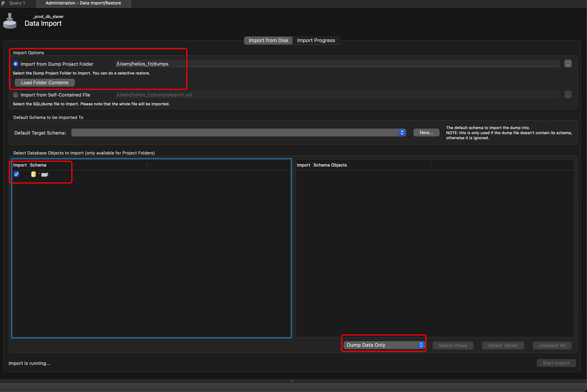The height and width of the screenshot is (392, 587).
Task: Browse for self-contained SQL file
Action: [x=568, y=95]
